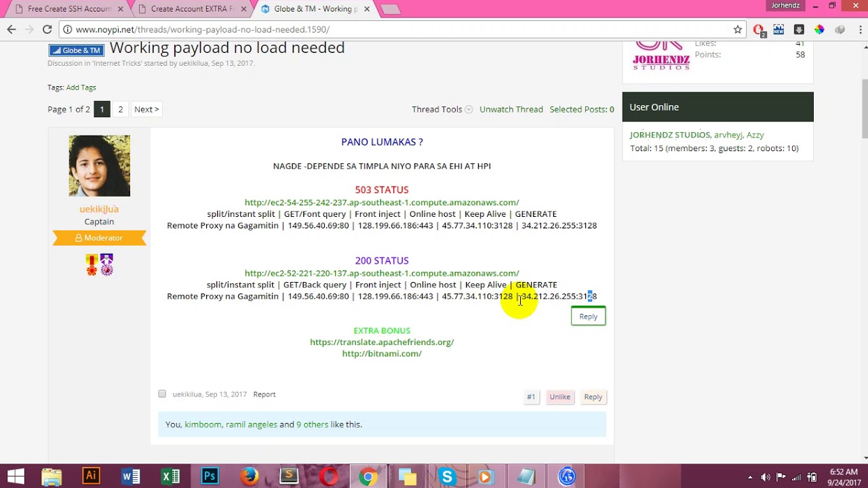Open the red extension with badge 2

click(759, 30)
